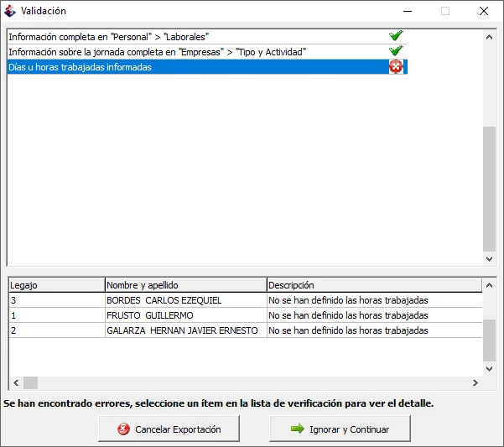Select the row for GALARZA HERNAN JAVIER ERNESTO
Screen dimensions: 504x447
[x=246, y=330]
